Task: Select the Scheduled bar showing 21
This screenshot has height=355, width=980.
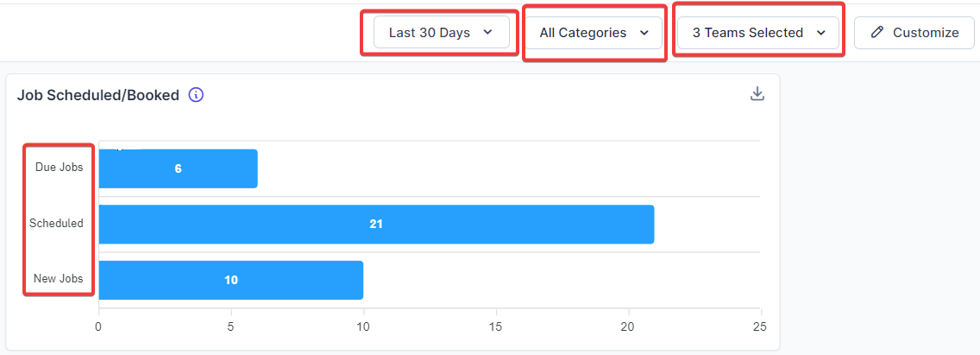Action: tap(376, 224)
